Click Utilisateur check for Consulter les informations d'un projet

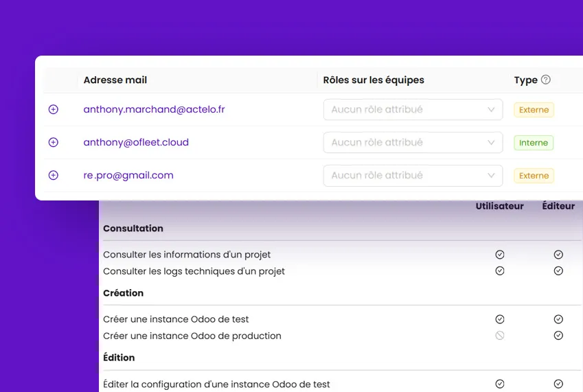click(500, 255)
